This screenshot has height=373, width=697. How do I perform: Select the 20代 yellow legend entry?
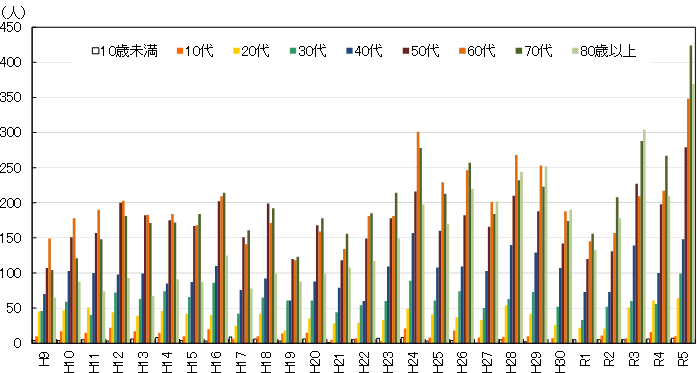pos(251,51)
